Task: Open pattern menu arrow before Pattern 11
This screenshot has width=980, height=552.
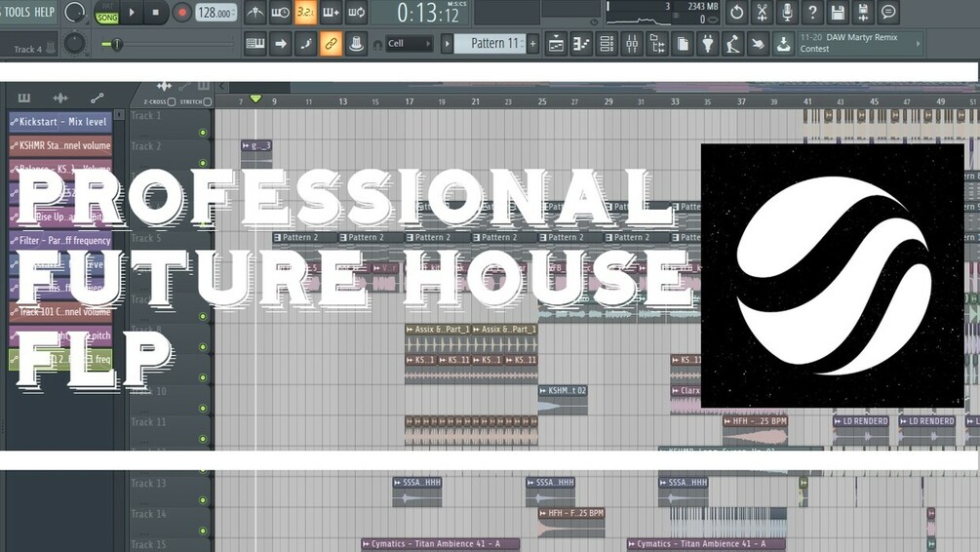Action: [x=447, y=44]
